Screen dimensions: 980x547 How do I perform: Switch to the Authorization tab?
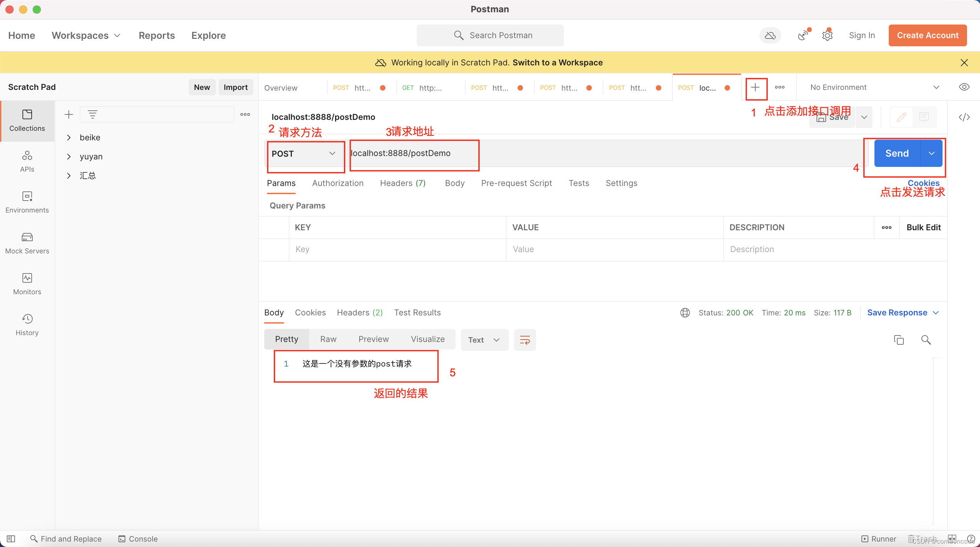point(338,183)
